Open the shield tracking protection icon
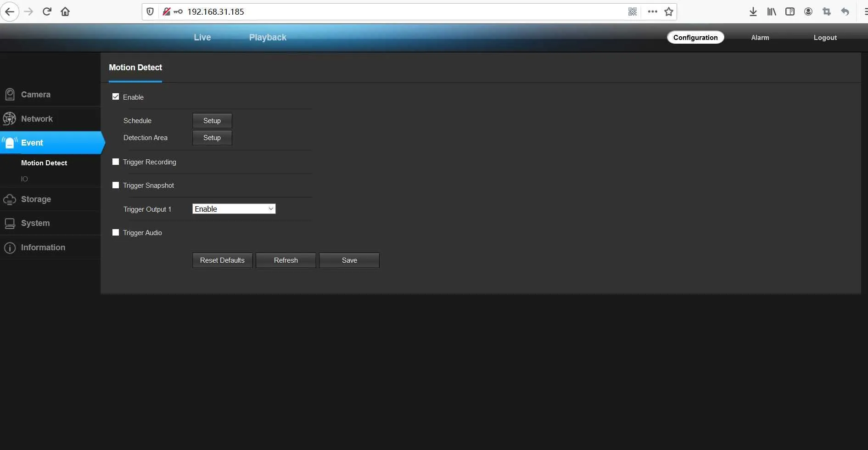Image resolution: width=868 pixels, height=450 pixels. pyautogui.click(x=150, y=11)
